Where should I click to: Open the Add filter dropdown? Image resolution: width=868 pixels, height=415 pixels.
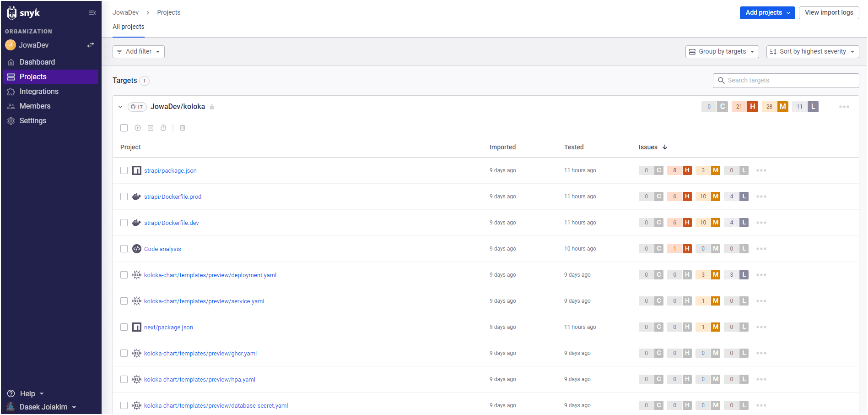(x=139, y=52)
